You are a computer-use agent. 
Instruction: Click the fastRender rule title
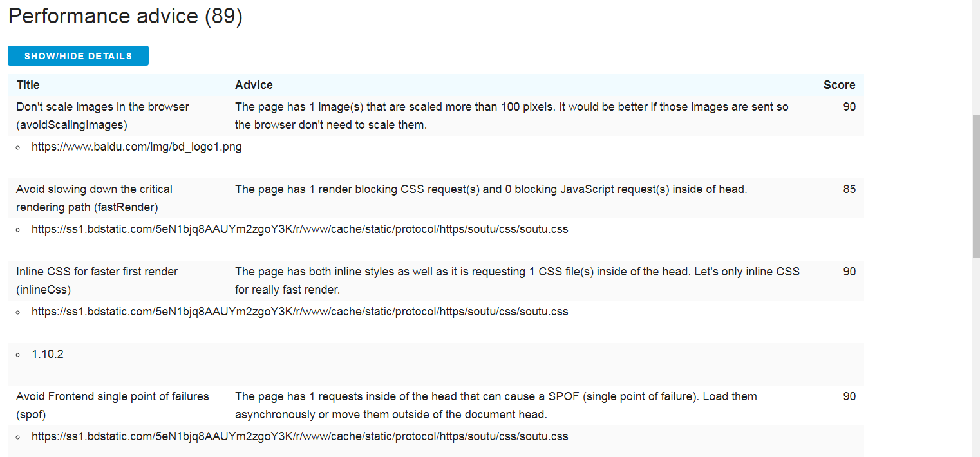pos(95,198)
